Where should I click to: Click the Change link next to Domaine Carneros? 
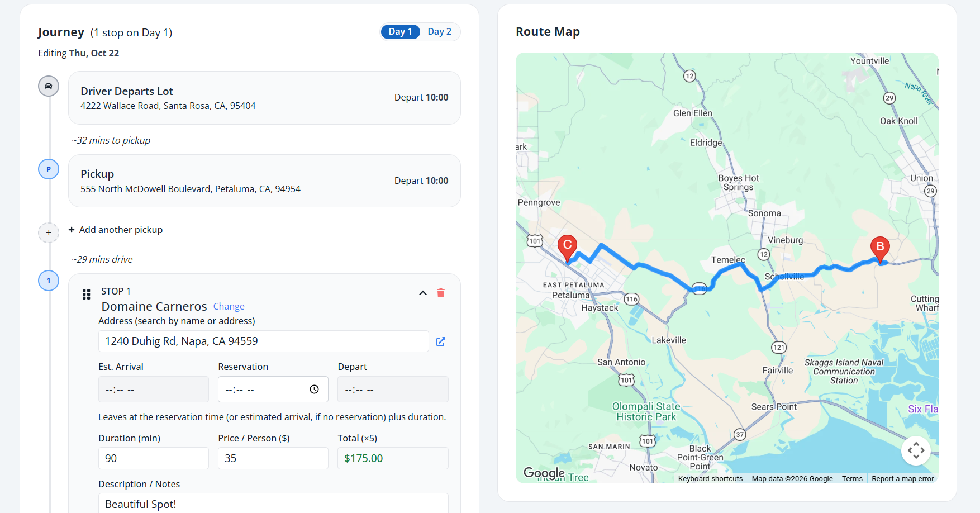(x=229, y=306)
